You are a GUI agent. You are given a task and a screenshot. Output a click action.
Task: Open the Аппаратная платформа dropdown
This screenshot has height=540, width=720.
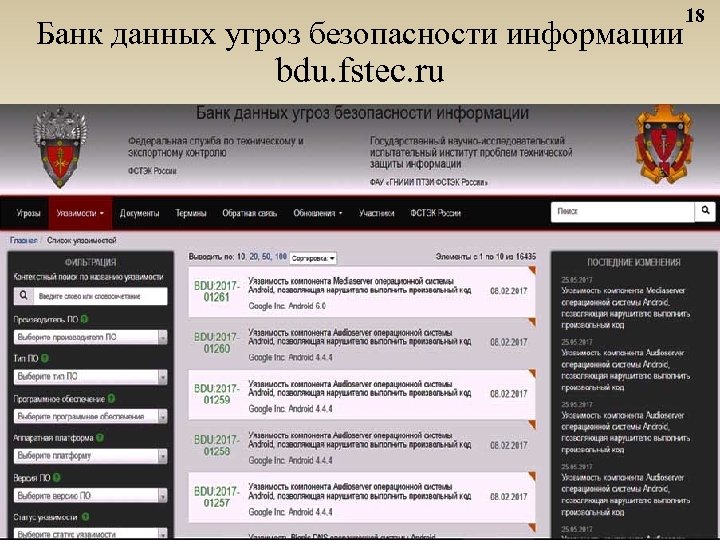90,456
